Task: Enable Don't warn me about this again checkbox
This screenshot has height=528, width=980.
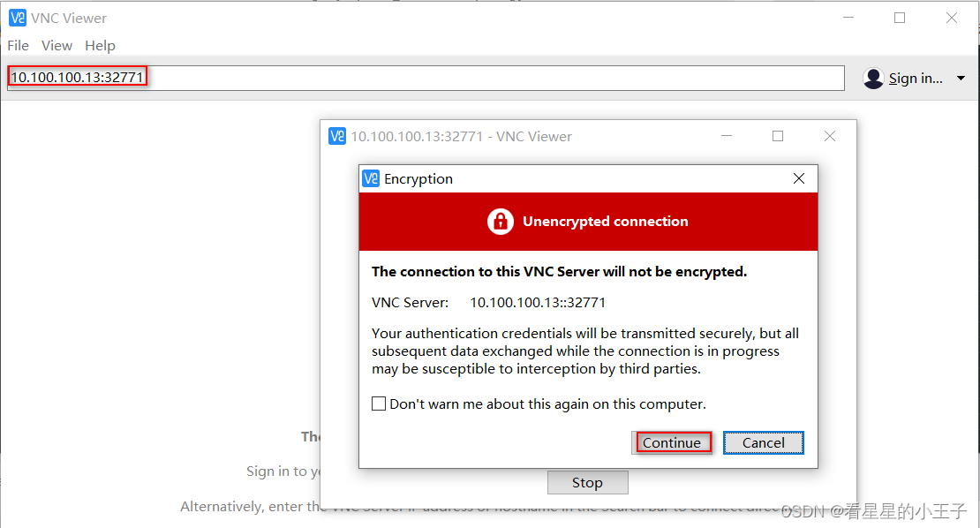Action: coord(379,404)
